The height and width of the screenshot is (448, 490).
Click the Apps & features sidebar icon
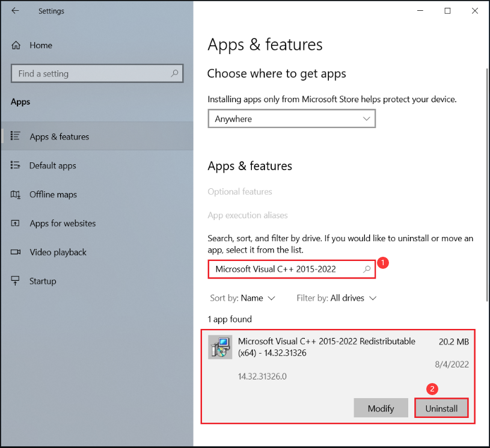coord(16,137)
